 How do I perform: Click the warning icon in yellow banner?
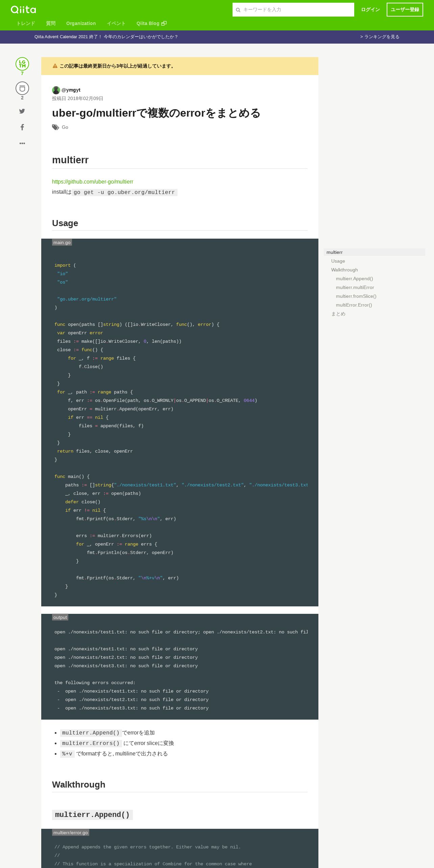[x=55, y=66]
